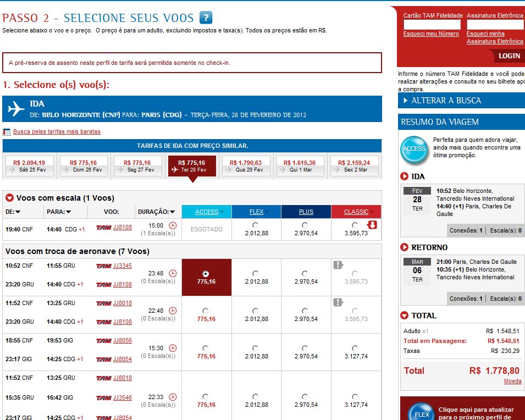Click red seat icon in Classic 3.595,73 cell
Screen dimensions: 525x420
coord(372,225)
